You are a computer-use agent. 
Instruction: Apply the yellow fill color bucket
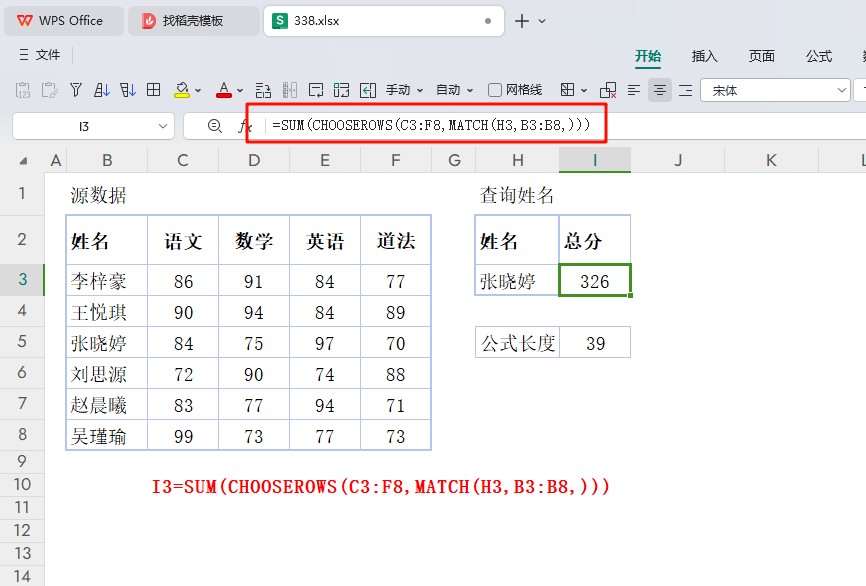(182, 90)
